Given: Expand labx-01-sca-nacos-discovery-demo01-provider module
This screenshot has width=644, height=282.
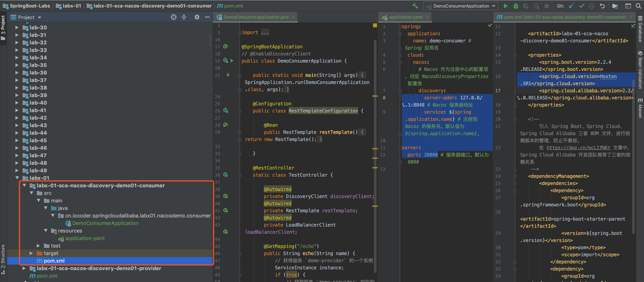Looking at the screenshot, I should point(24,268).
